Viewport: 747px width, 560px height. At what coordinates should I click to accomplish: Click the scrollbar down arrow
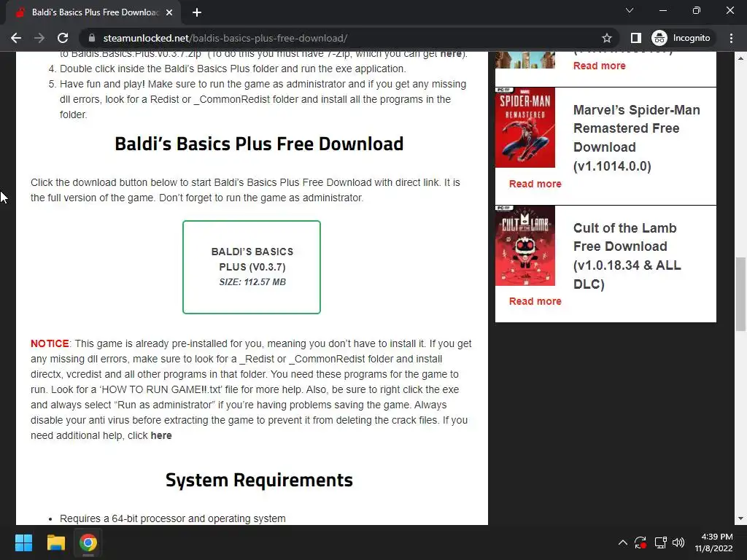pyautogui.click(x=740, y=518)
